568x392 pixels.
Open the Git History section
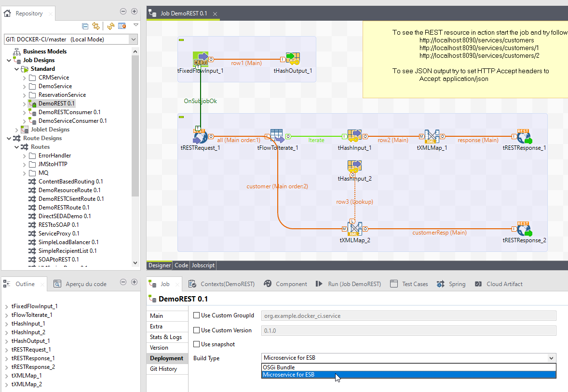pyautogui.click(x=163, y=369)
